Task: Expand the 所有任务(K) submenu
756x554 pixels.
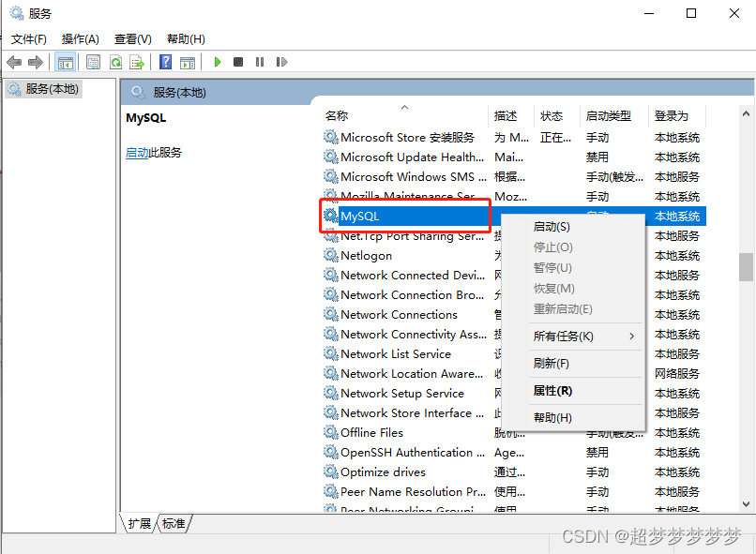Action: (573, 337)
